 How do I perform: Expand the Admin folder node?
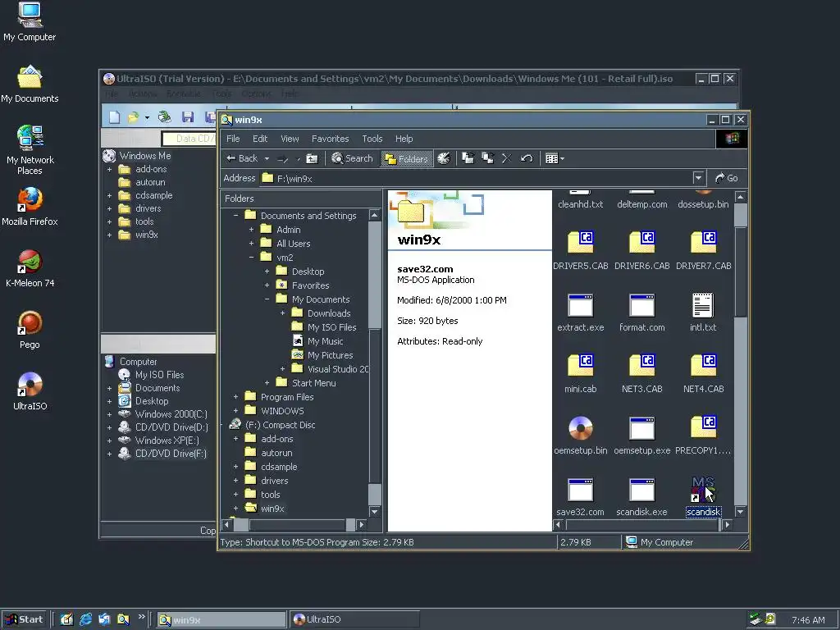[x=251, y=230]
